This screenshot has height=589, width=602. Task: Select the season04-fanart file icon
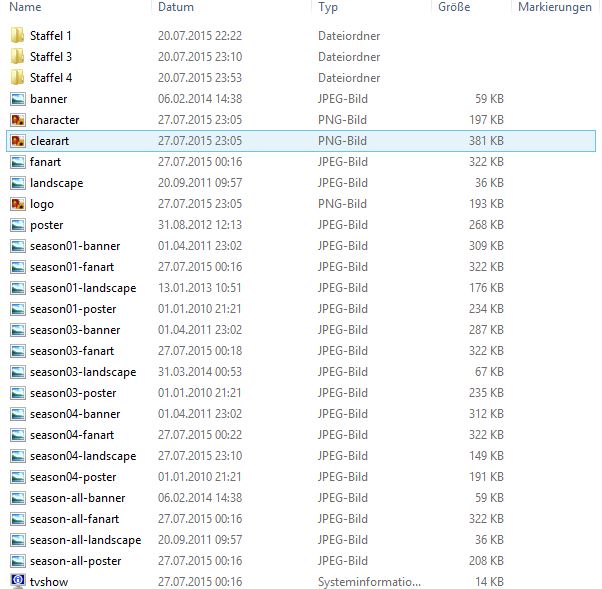coord(18,435)
